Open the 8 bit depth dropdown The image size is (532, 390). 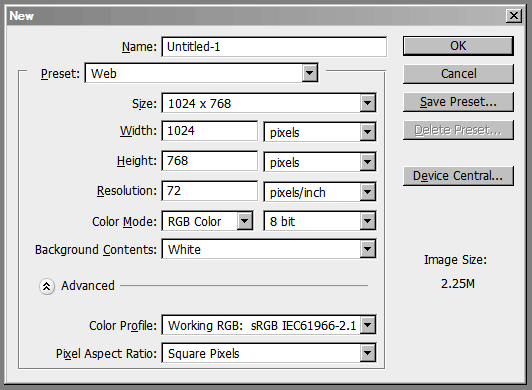click(x=320, y=221)
